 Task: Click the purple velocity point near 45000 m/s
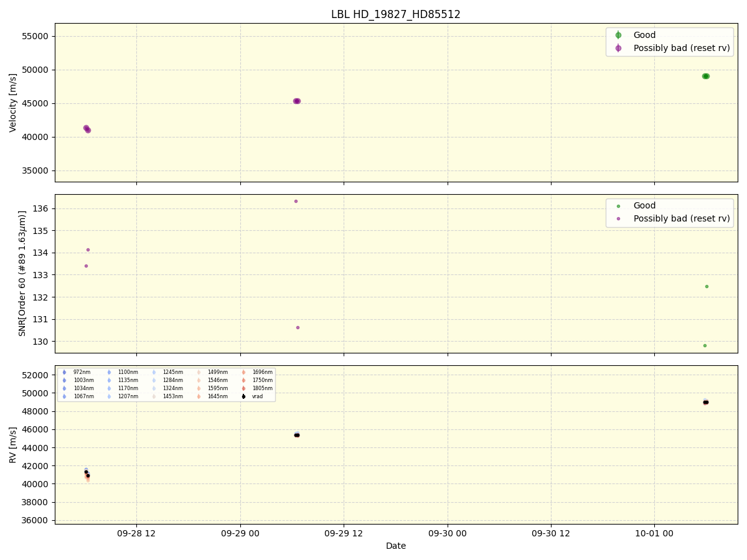[x=297, y=101]
